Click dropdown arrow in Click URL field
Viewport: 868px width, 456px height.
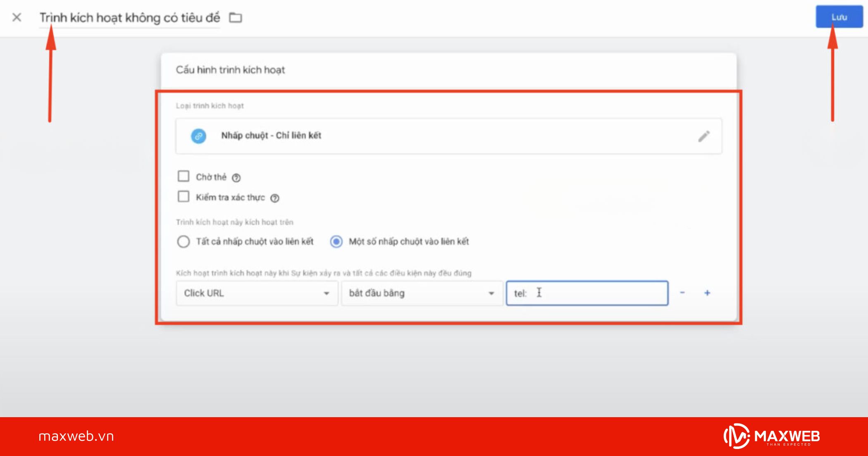pos(326,293)
